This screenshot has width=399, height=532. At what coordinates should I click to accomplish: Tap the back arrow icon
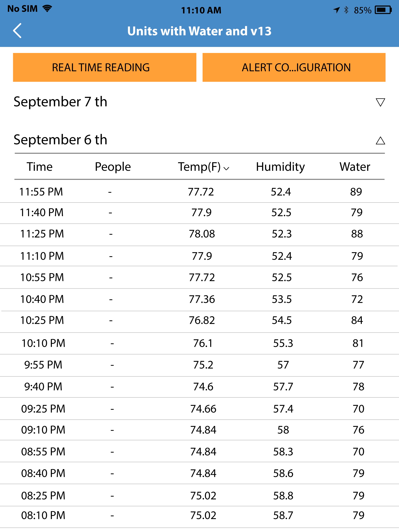[x=17, y=31]
